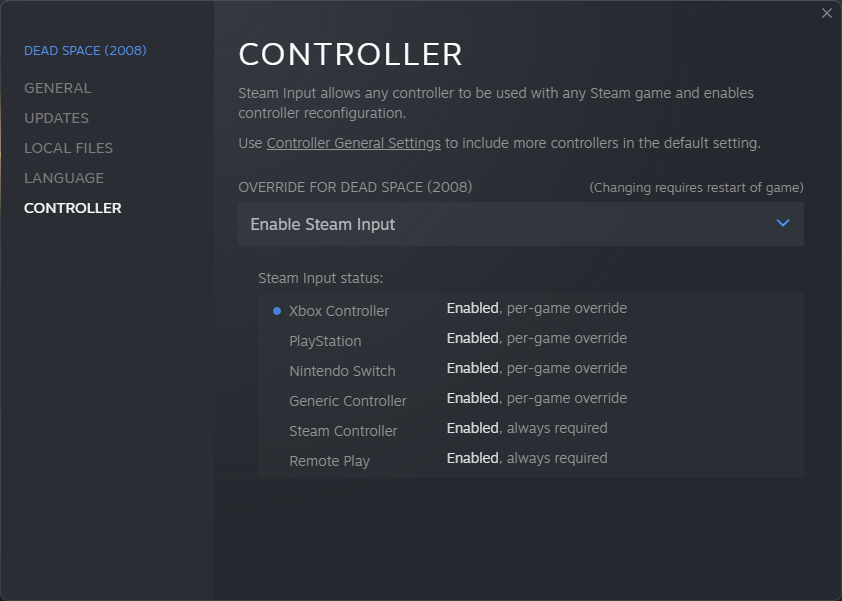Click the blue dot beside Xbox Controller

pos(277,311)
